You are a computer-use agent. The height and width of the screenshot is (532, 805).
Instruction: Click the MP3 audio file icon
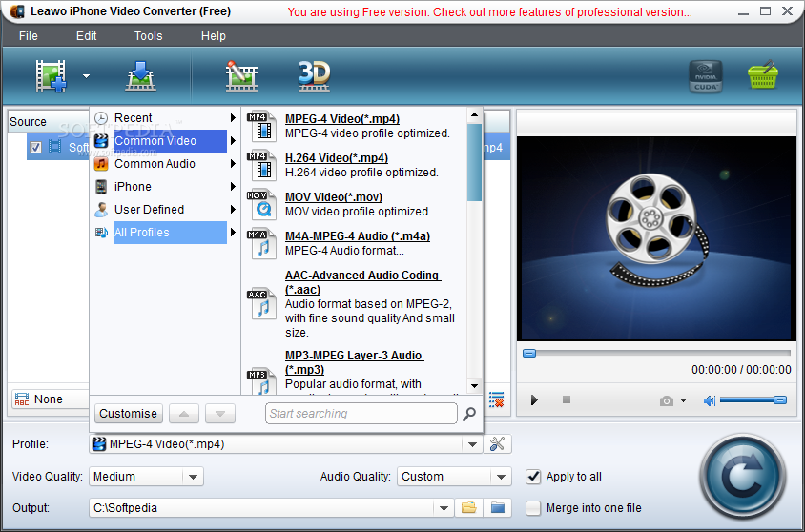tap(262, 381)
